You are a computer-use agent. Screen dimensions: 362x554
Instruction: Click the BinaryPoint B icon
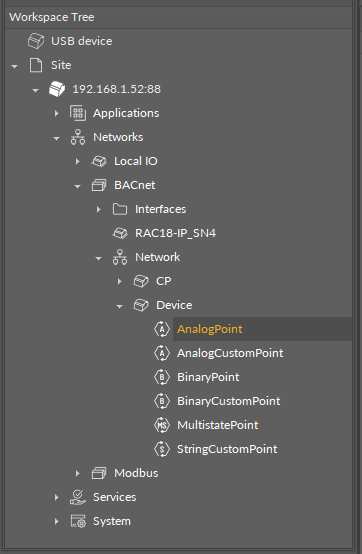[162, 377]
